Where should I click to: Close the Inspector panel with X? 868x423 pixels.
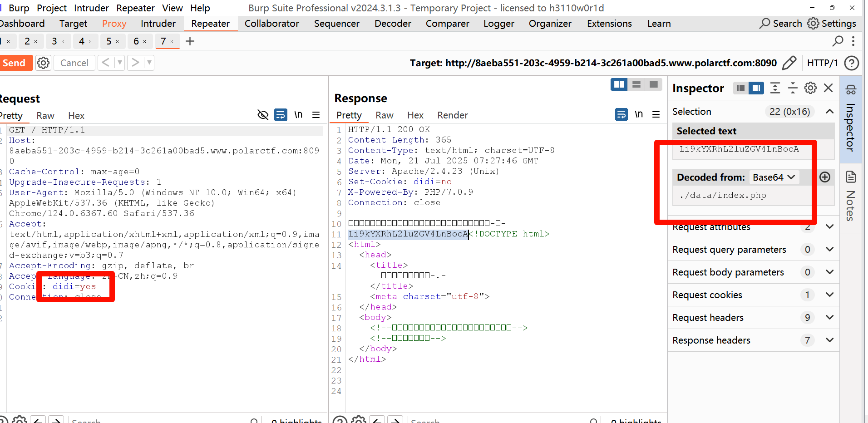click(829, 88)
